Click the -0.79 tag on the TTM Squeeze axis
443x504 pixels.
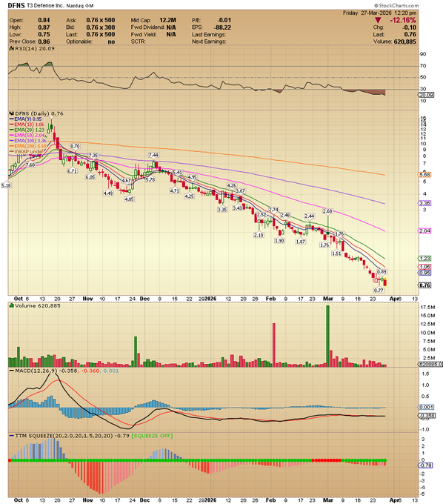[425, 465]
